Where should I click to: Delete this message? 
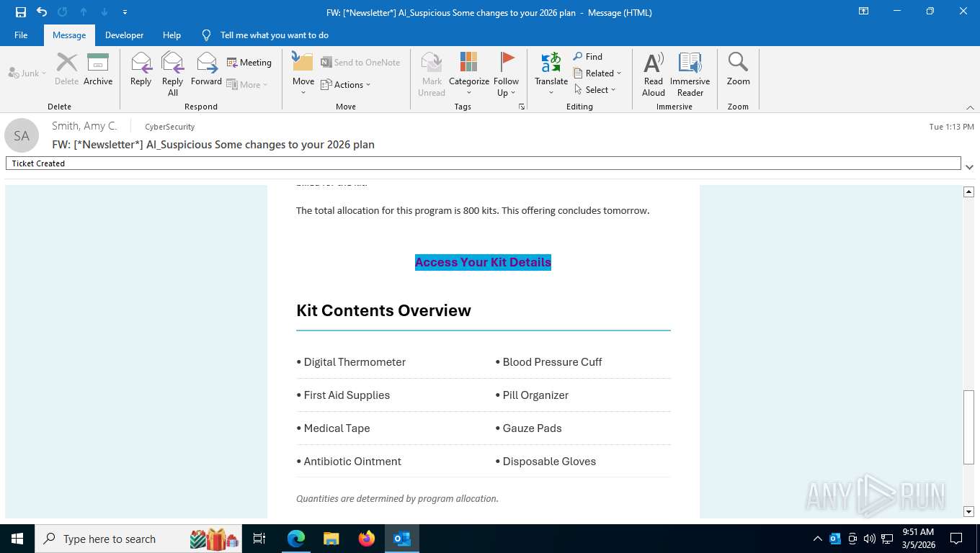tap(66, 69)
